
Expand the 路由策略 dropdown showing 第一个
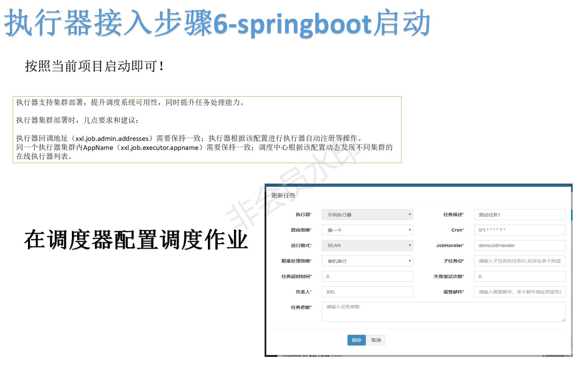click(367, 230)
